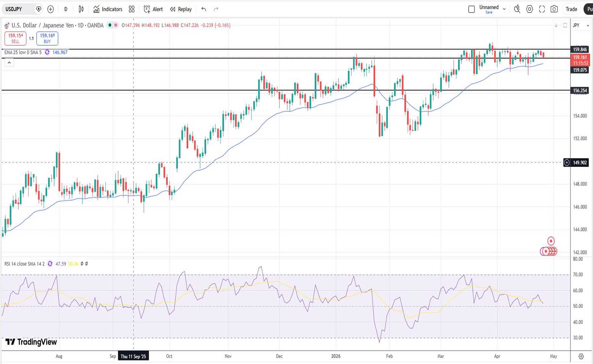Click the USDJPY symbol search field

tap(19, 9)
